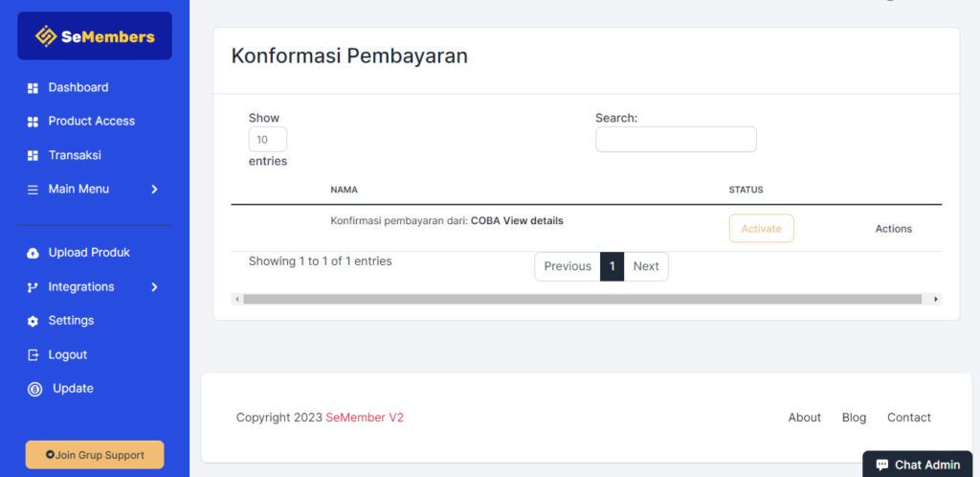
Task: Focus the Search input field
Action: pyautogui.click(x=676, y=140)
